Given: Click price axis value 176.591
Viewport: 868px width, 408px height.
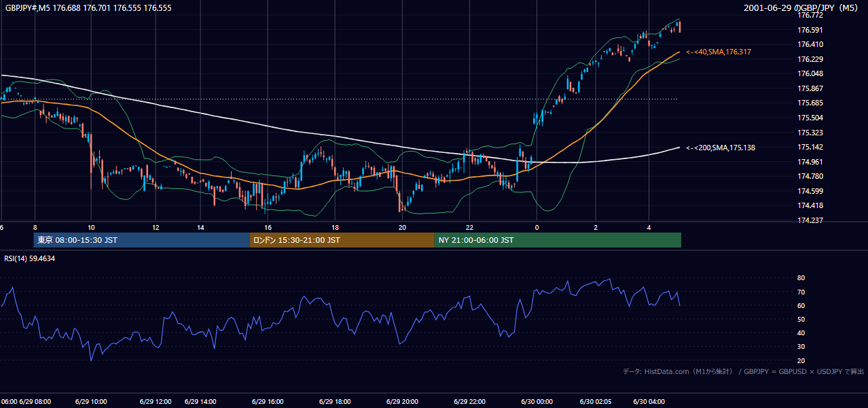Looking at the screenshot, I should click(x=810, y=30).
